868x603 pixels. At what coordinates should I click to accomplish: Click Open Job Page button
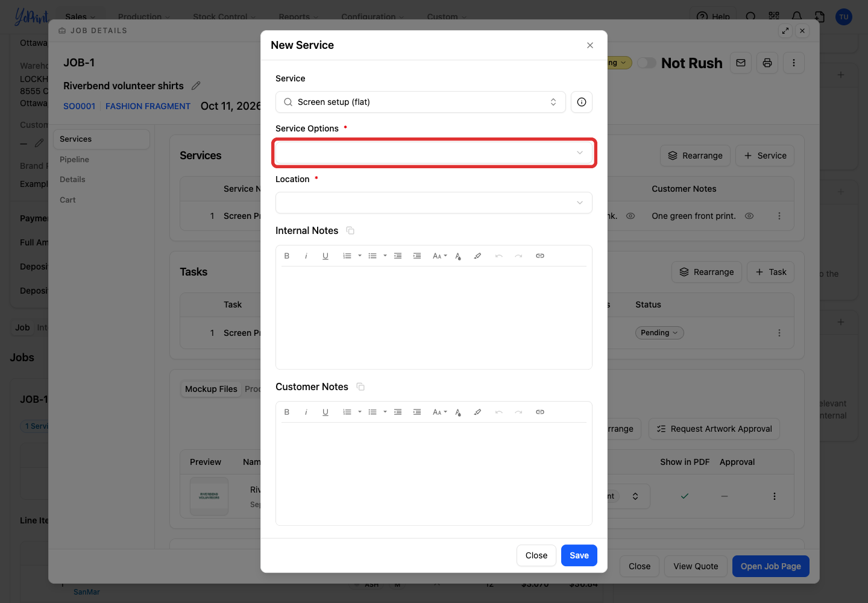point(771,566)
